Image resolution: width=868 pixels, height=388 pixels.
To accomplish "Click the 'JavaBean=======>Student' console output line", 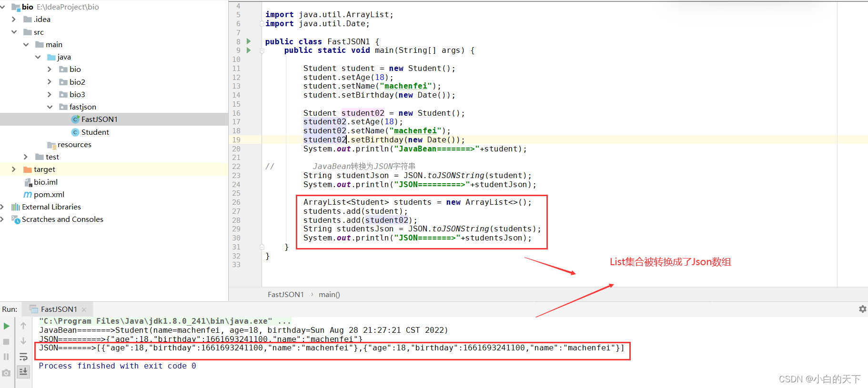I will point(243,330).
